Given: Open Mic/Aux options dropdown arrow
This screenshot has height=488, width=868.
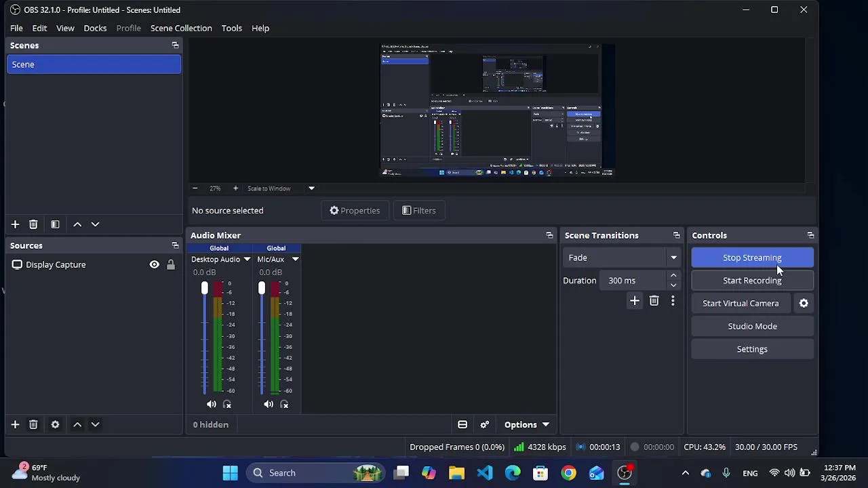Looking at the screenshot, I should [295, 260].
